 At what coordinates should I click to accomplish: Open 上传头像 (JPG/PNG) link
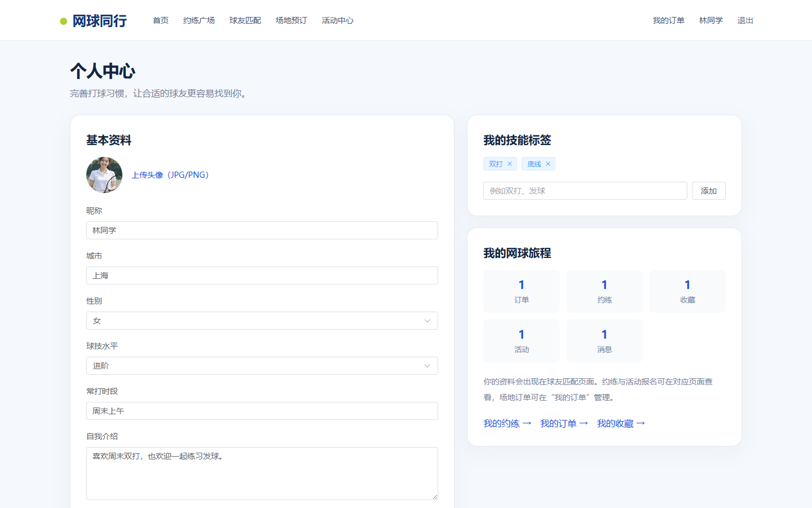(170, 175)
